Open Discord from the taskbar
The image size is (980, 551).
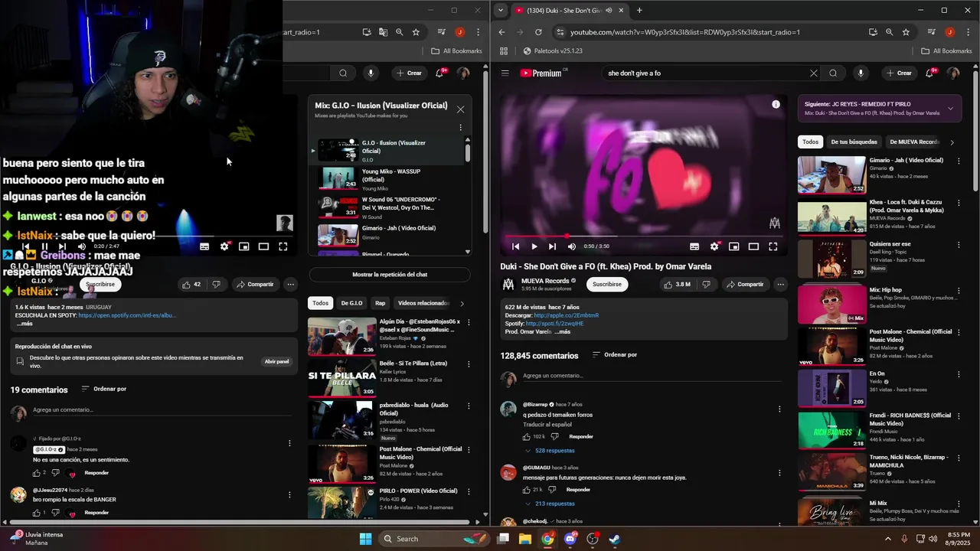570,539
